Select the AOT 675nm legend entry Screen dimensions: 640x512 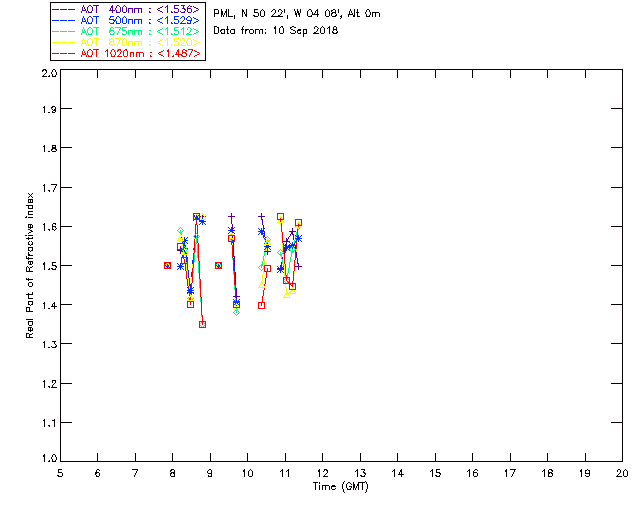coord(126,31)
